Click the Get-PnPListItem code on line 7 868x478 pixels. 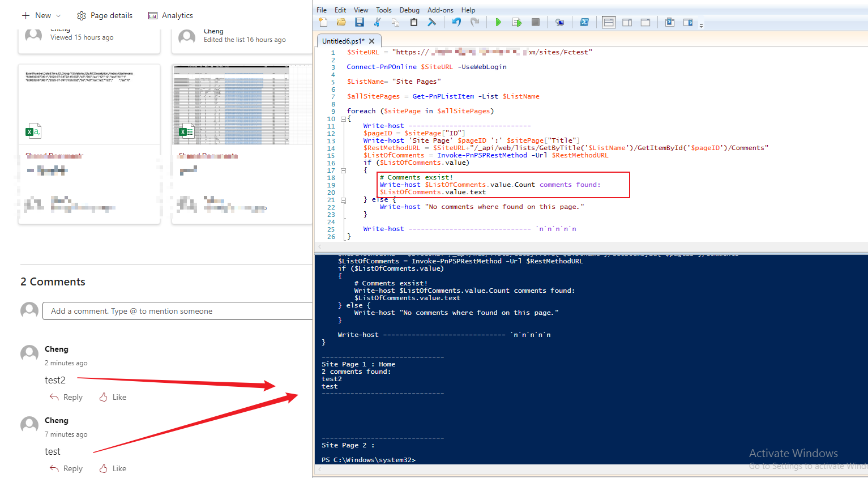443,96
